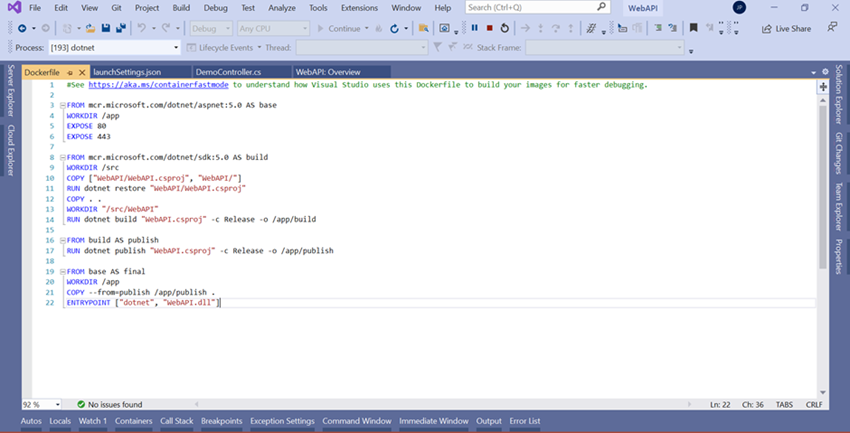Expand the Process dropdown showing dotnet
Screen dimensions: 850x433
[177, 47]
